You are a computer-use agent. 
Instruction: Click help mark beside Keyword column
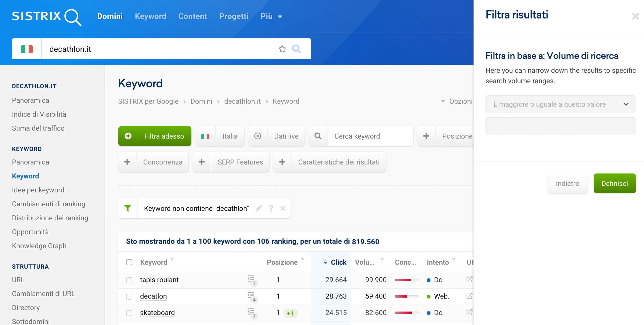172,260
